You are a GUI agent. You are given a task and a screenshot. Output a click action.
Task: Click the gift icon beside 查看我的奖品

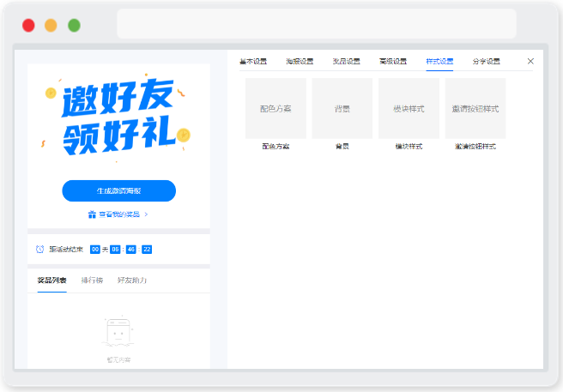92,214
